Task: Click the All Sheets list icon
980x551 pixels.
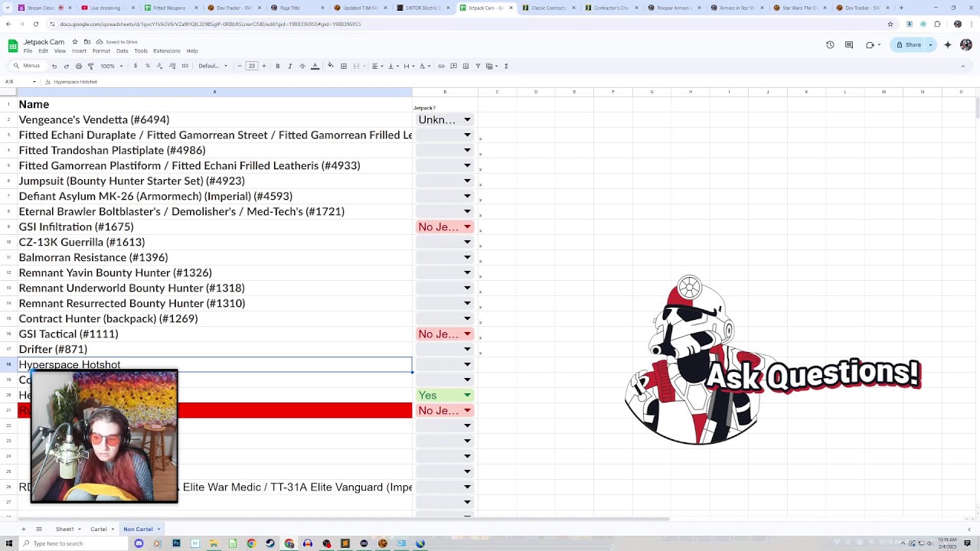Action: coord(38,529)
